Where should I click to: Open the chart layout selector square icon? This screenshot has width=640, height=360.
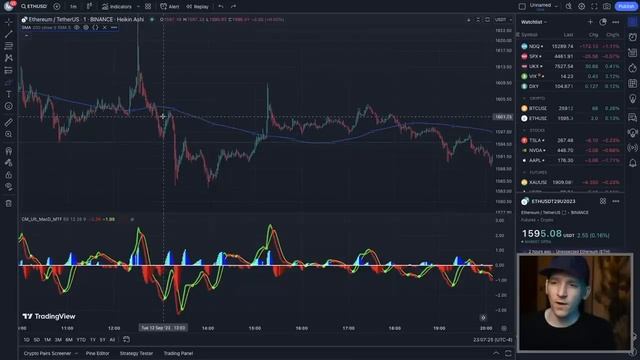(x=522, y=7)
